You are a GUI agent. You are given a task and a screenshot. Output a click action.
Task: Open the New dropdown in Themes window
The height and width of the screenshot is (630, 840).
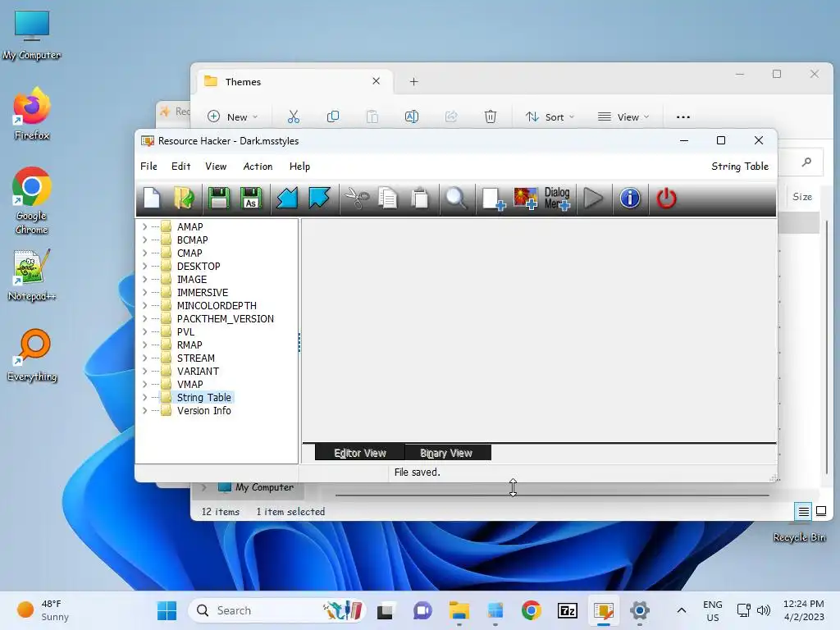coord(232,116)
